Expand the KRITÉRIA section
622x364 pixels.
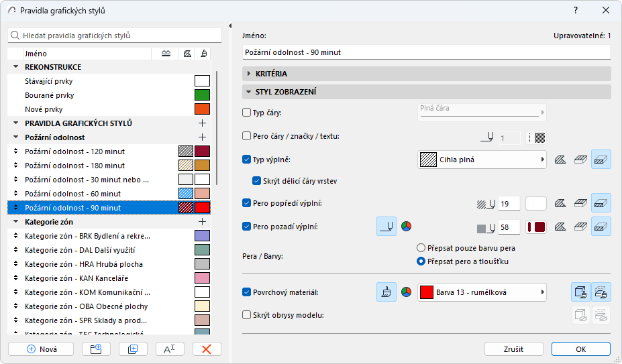[249, 73]
